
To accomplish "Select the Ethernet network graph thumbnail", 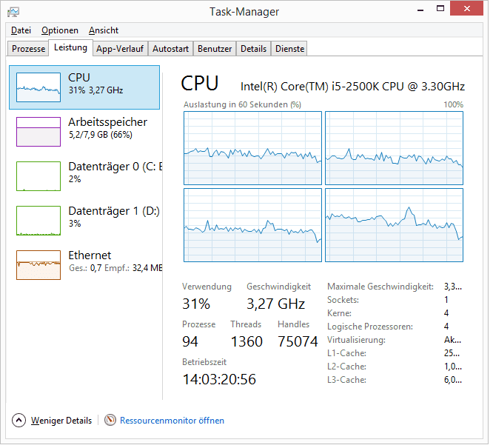I will pos(38,264).
